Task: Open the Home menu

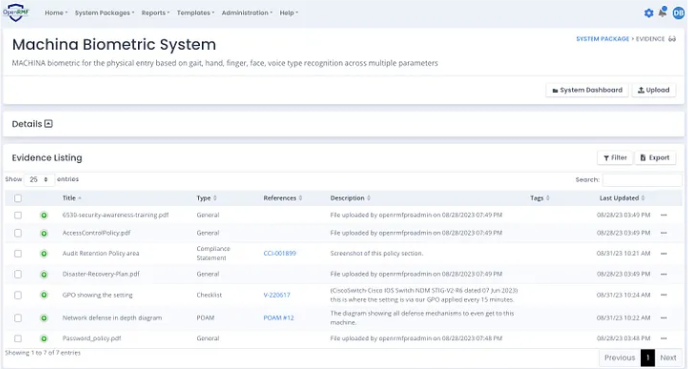Action: coord(56,13)
